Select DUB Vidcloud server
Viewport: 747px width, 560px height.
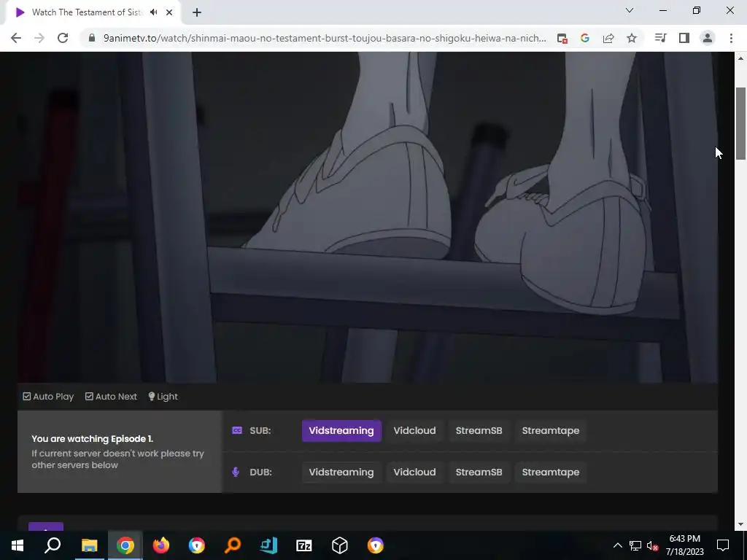click(x=414, y=472)
